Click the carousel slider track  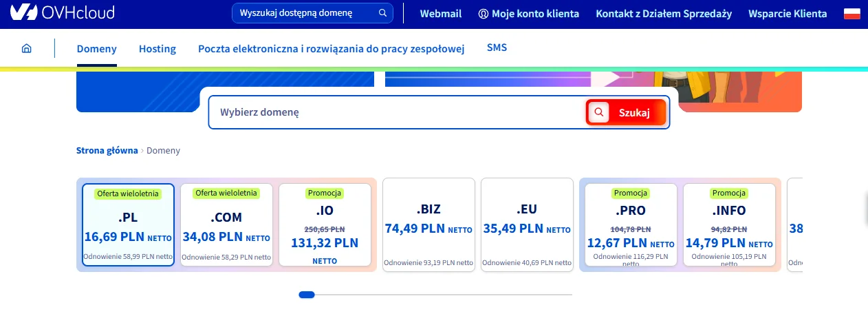pos(435,295)
